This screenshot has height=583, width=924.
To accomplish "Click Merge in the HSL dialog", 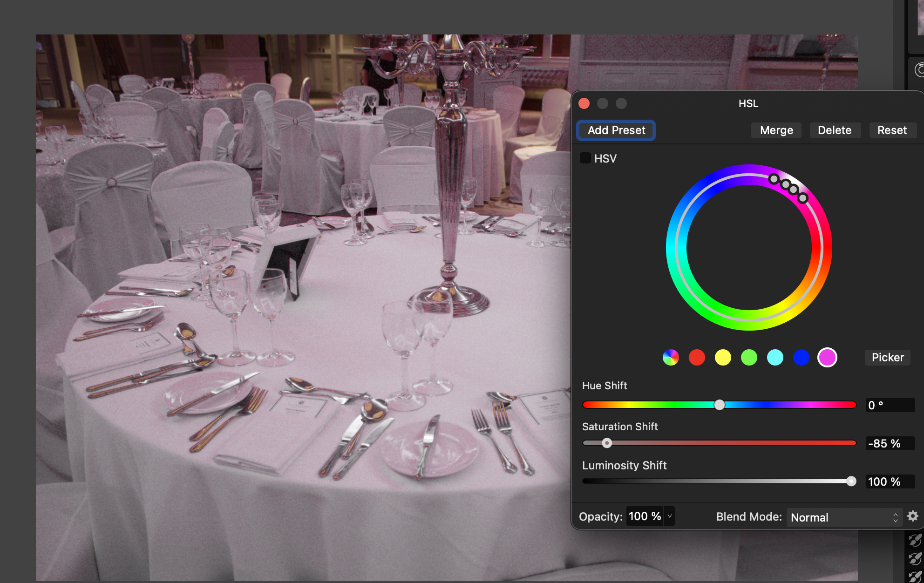I will point(776,130).
